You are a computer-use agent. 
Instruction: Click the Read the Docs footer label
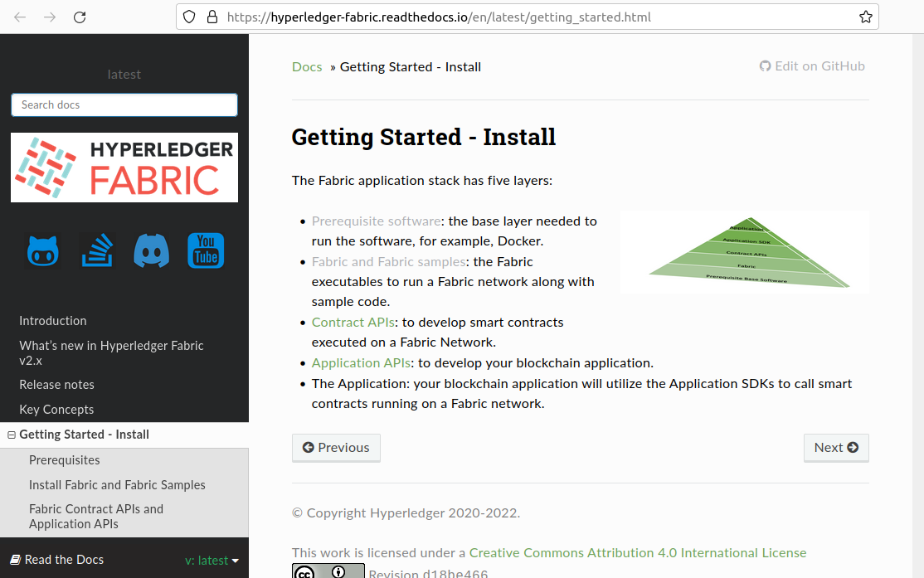pos(57,560)
